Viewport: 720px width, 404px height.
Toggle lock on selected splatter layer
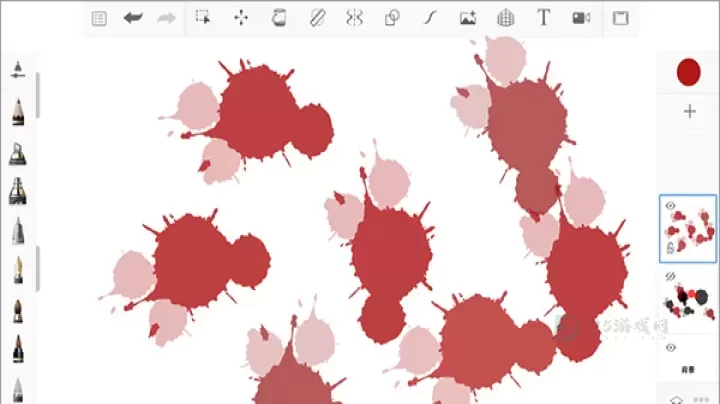[x=670, y=248]
